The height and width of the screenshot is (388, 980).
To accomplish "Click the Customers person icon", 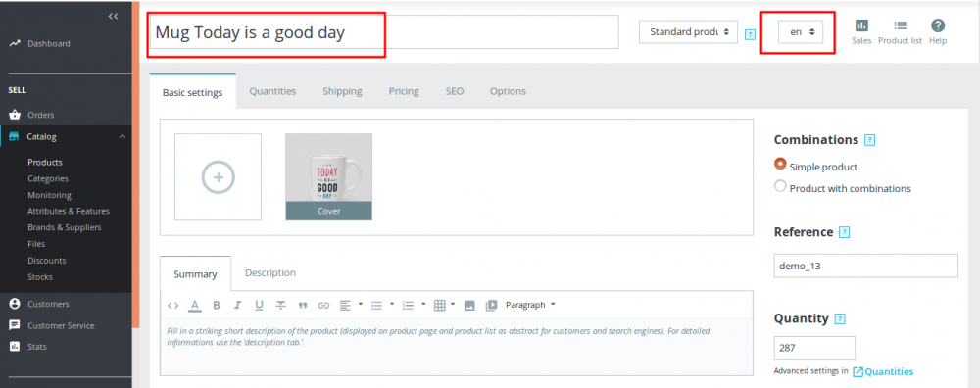I will pyautogui.click(x=15, y=304).
